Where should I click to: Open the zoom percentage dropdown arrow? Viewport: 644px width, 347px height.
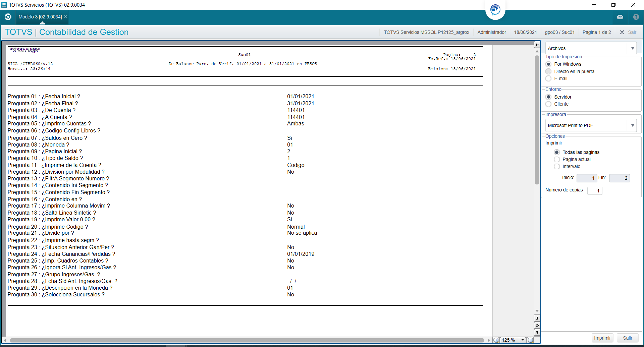[x=522, y=340]
